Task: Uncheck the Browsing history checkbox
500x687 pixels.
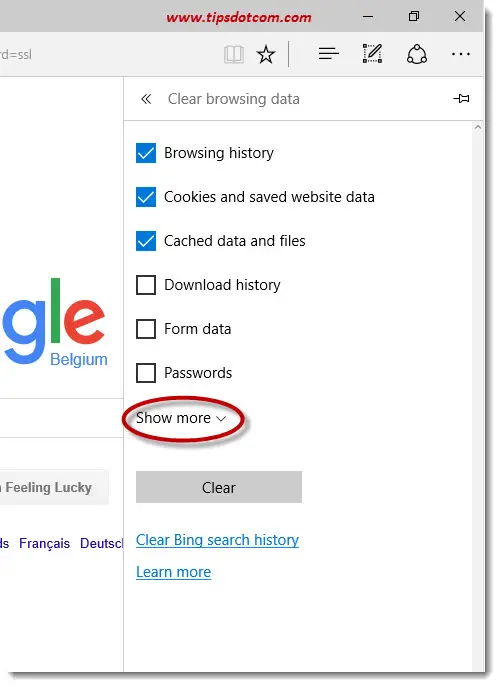Action: [146, 153]
